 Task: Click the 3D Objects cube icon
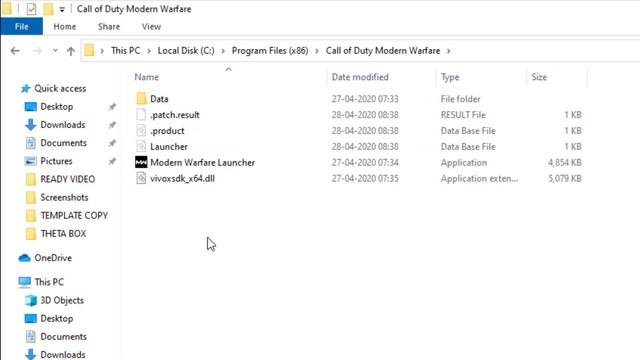(31, 300)
